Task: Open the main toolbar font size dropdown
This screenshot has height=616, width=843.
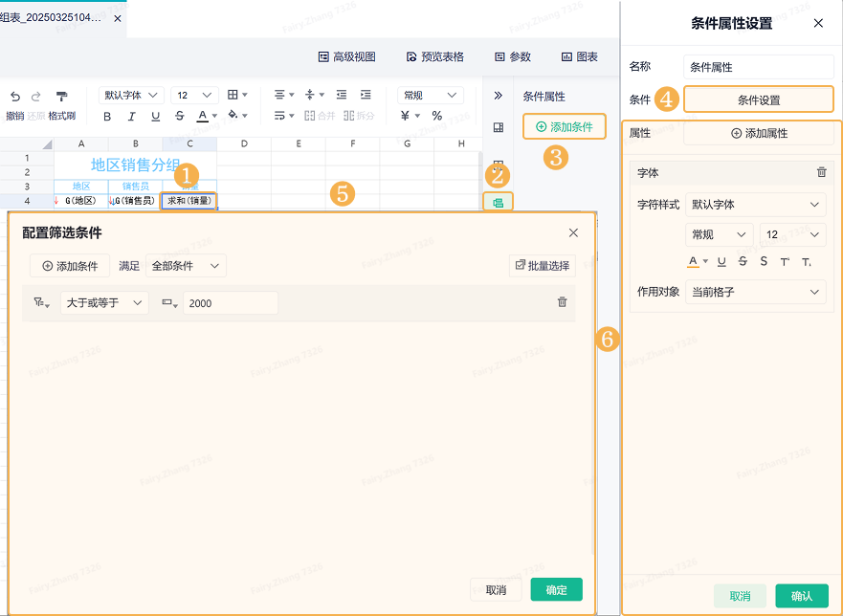Action: 194,95
